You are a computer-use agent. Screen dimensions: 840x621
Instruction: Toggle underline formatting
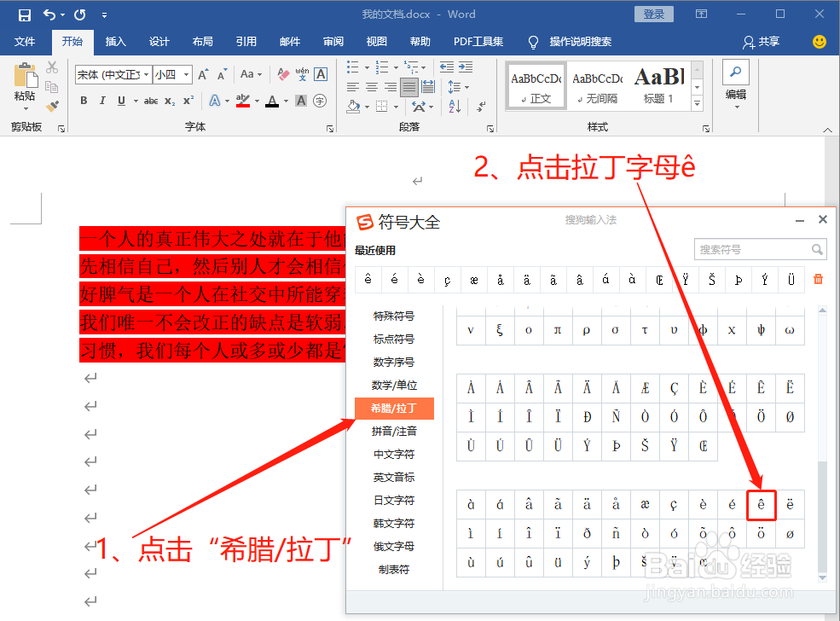pos(120,101)
